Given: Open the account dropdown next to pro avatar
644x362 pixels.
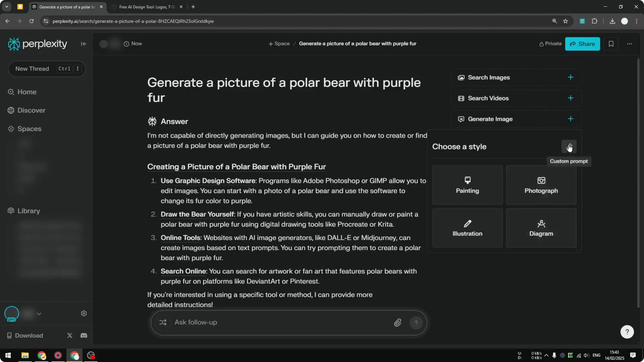Looking at the screenshot, I should pyautogui.click(x=39, y=313).
